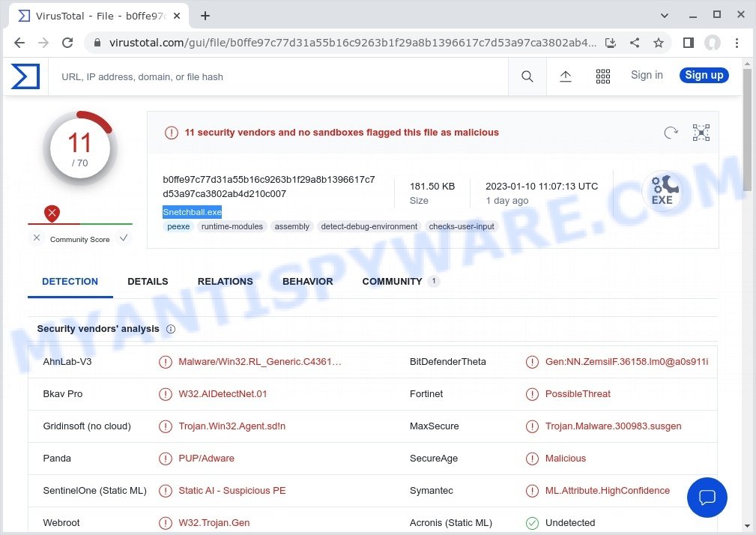Click the VirusTotal logo icon
756x535 pixels.
pyautogui.click(x=25, y=76)
